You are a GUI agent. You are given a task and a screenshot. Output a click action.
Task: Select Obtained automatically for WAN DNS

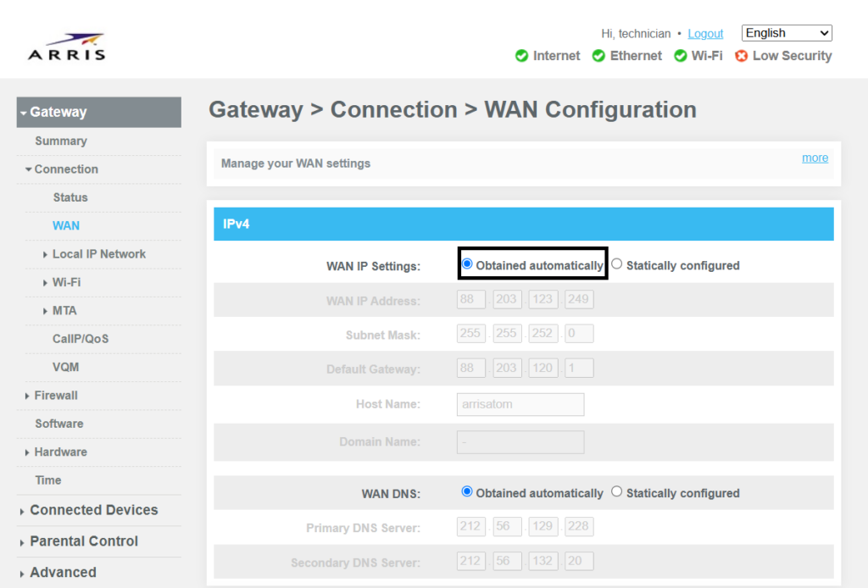coord(465,492)
